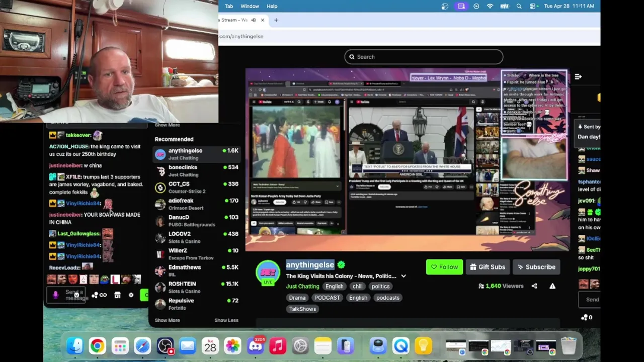The height and width of the screenshot is (362, 644).
Task: Select the podcasts tag
Action: 388,298
